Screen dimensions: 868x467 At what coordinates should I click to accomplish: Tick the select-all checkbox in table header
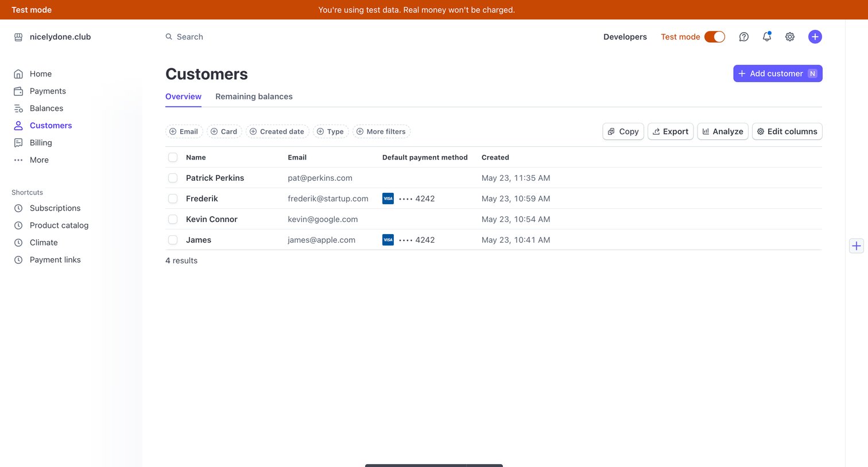pyautogui.click(x=173, y=157)
